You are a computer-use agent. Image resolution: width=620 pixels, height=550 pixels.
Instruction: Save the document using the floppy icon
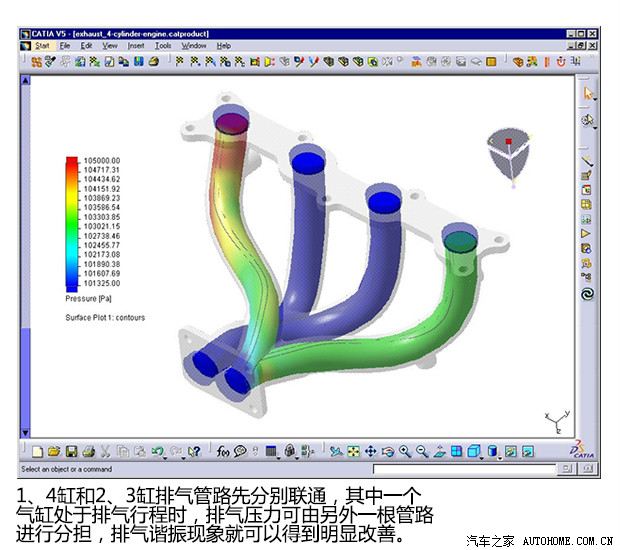pyautogui.click(x=72, y=451)
